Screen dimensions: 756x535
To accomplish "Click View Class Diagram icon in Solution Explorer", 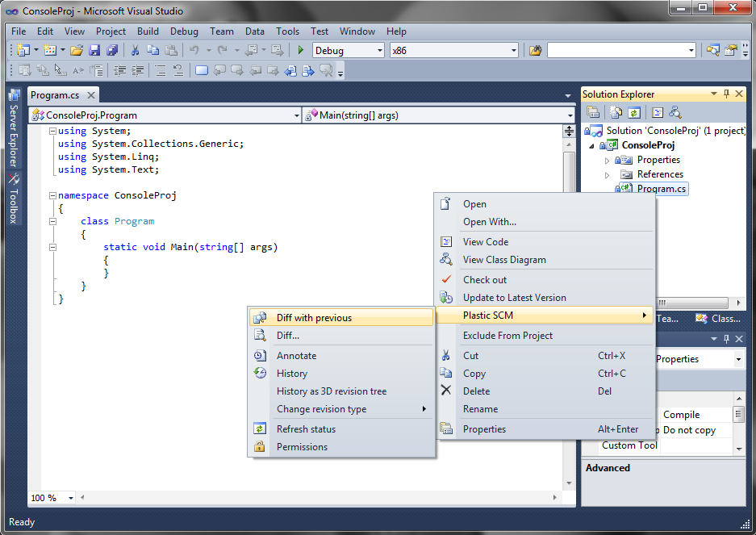I will 675,112.
